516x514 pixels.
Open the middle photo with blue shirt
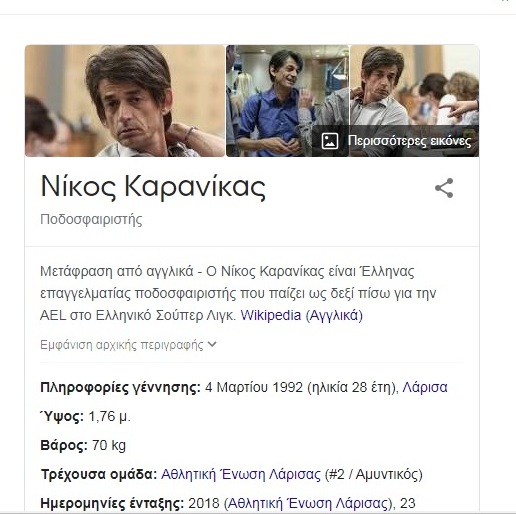(287, 101)
